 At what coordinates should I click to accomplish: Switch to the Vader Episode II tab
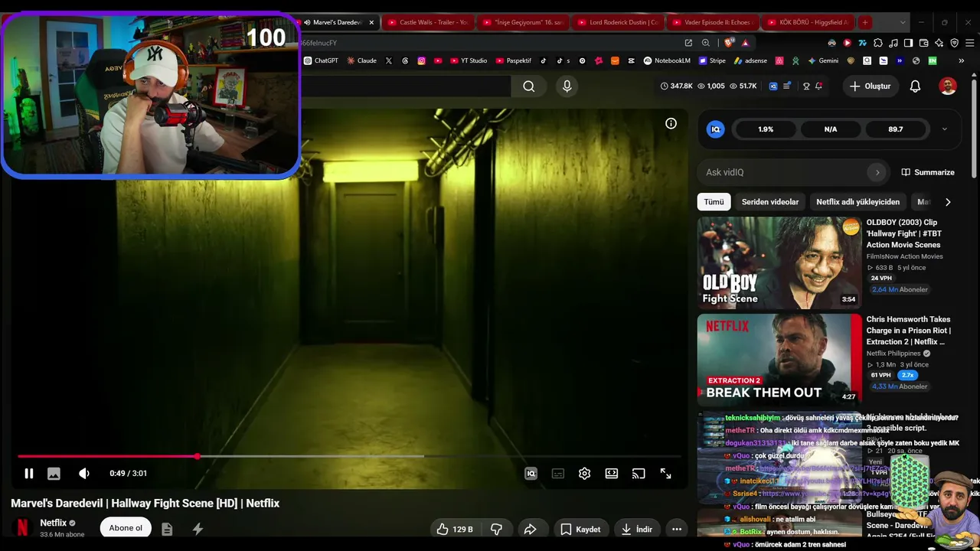[712, 22]
